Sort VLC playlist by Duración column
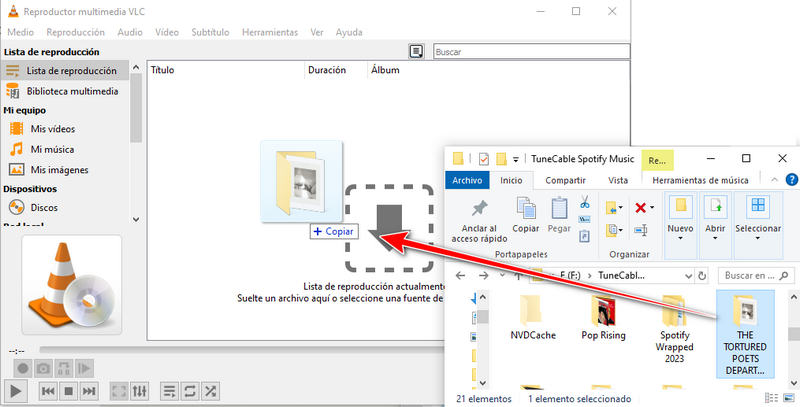800x407 pixels. [x=327, y=70]
